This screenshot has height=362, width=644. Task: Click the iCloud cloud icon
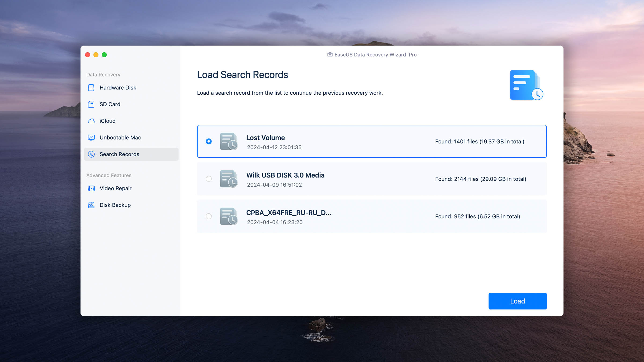click(x=91, y=121)
